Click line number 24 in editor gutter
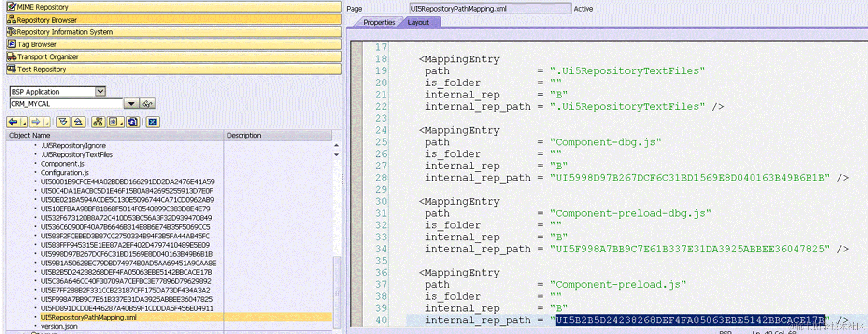Image resolution: width=868 pixels, height=334 pixels. click(x=381, y=130)
